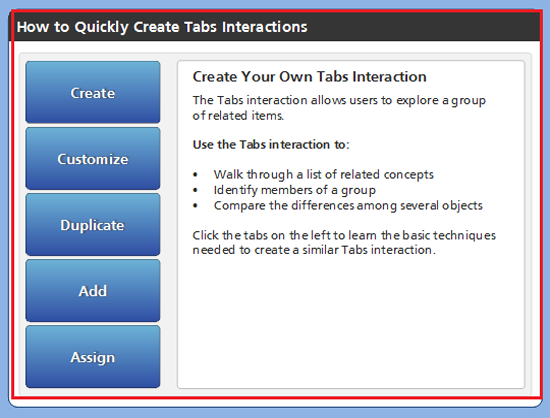The width and height of the screenshot is (550, 418).
Task: Show the Add tab content
Action: pos(93,291)
